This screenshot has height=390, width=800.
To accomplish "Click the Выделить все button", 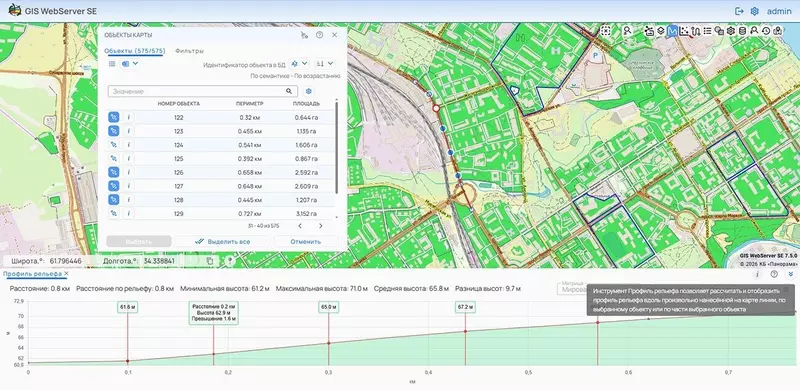I will coord(222,241).
